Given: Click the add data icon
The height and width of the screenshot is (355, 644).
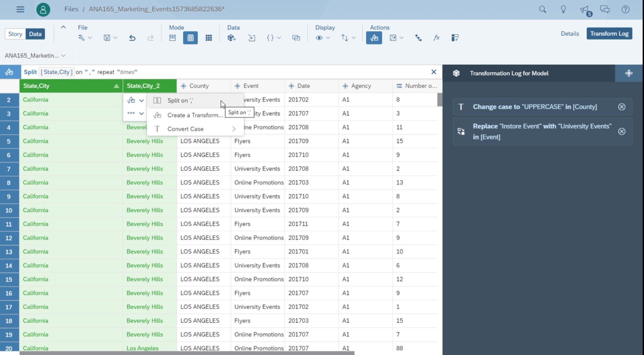Looking at the screenshot, I should point(232,38).
